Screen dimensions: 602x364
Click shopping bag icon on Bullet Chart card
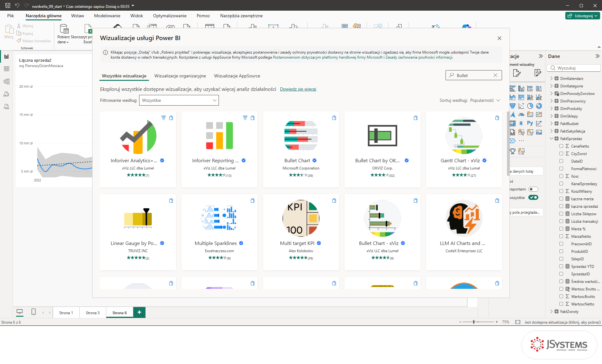[334, 118]
